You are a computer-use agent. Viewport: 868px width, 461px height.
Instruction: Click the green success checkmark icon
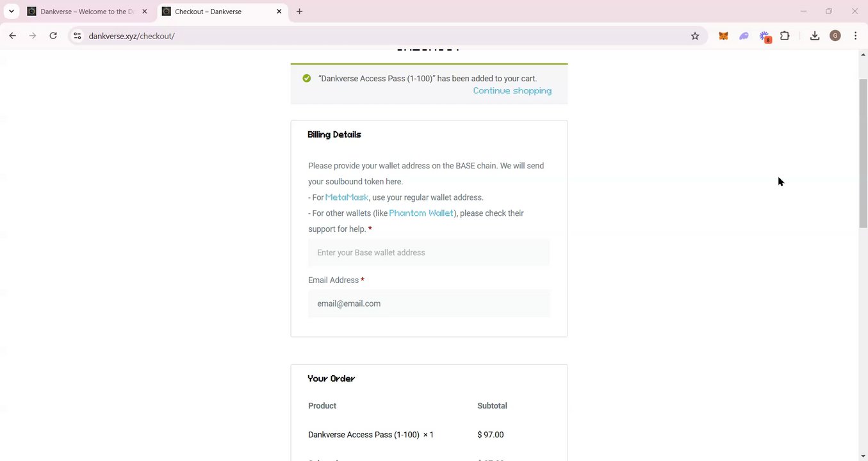click(x=306, y=78)
